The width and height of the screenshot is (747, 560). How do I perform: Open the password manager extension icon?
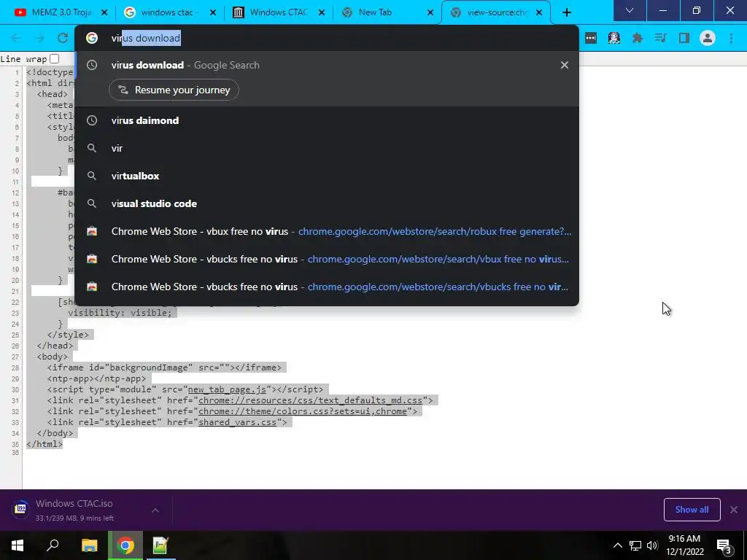coord(591,38)
